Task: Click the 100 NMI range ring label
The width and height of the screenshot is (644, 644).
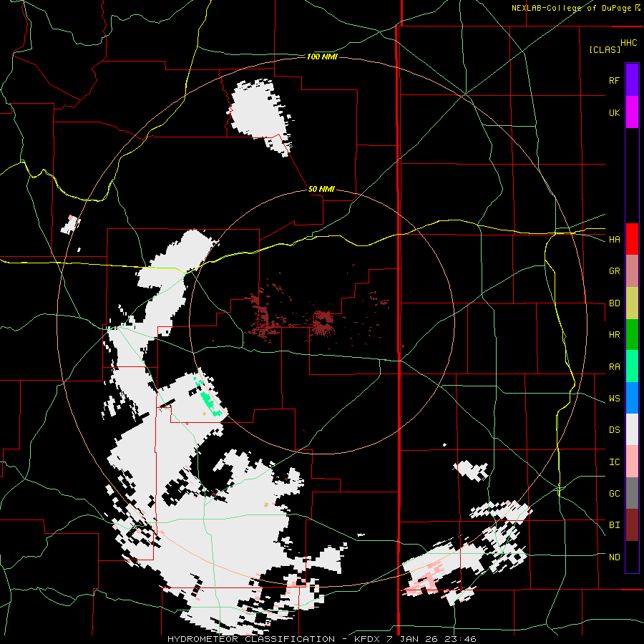Action: [322, 57]
